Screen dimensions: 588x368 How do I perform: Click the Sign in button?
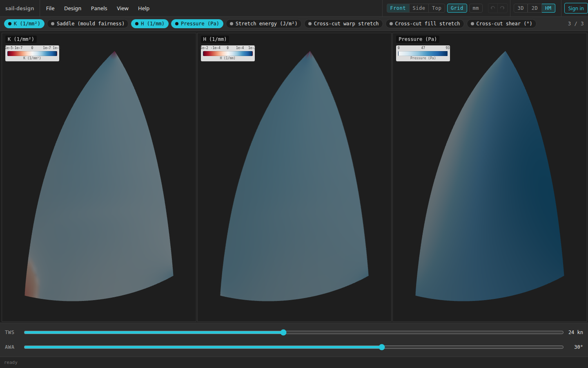[x=576, y=8]
